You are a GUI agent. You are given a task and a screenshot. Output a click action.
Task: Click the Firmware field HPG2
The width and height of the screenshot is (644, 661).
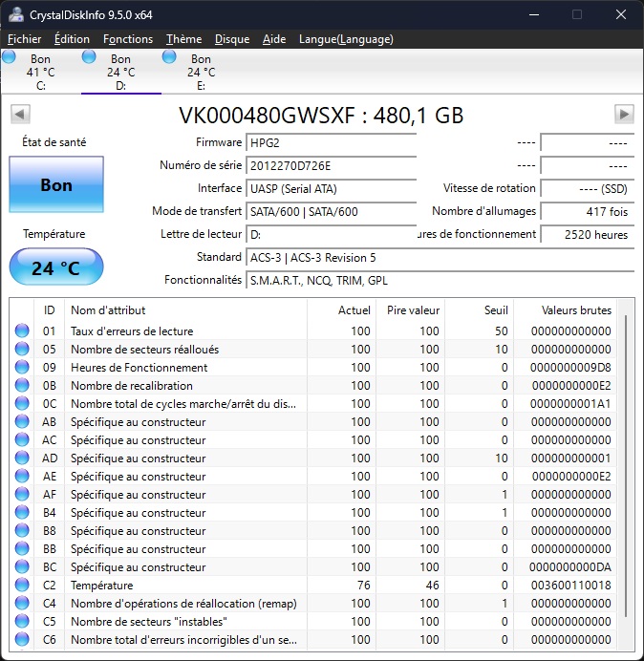[x=332, y=142]
